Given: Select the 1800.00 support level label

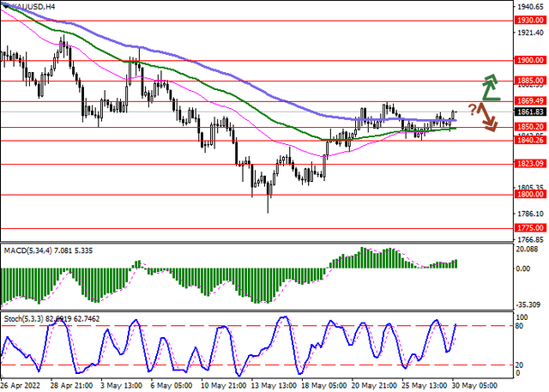Looking at the screenshot, I should click(530, 194).
